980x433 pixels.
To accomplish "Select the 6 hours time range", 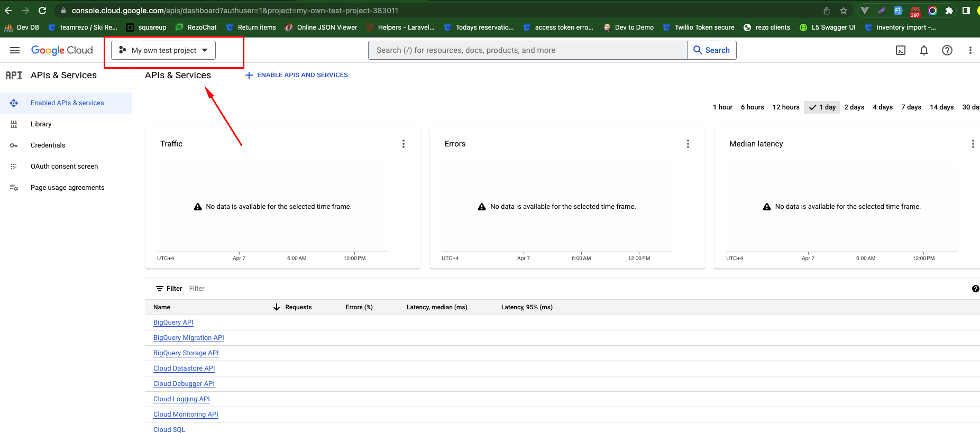I will click(752, 107).
